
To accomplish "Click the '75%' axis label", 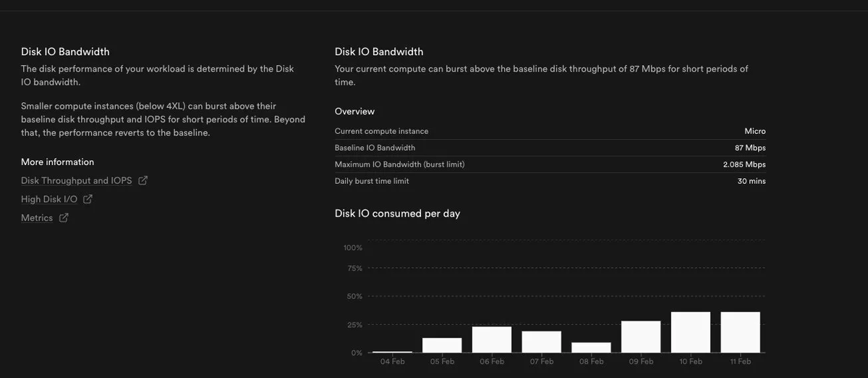I will click(x=354, y=268).
